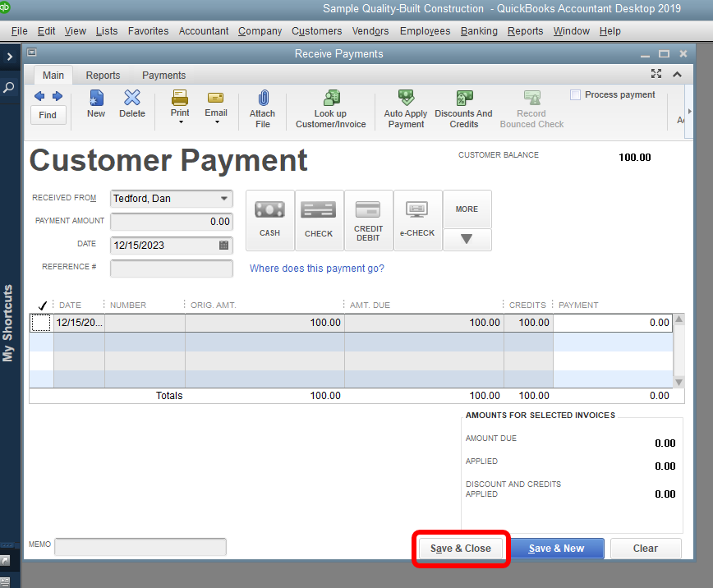Select the Main ribbon tab
Screen dimensions: 713x588
click(53, 75)
